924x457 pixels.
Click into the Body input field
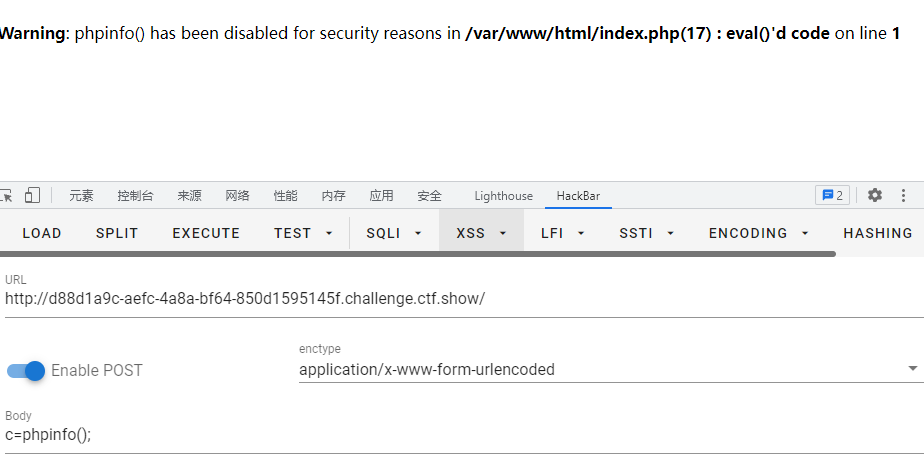[460, 435]
